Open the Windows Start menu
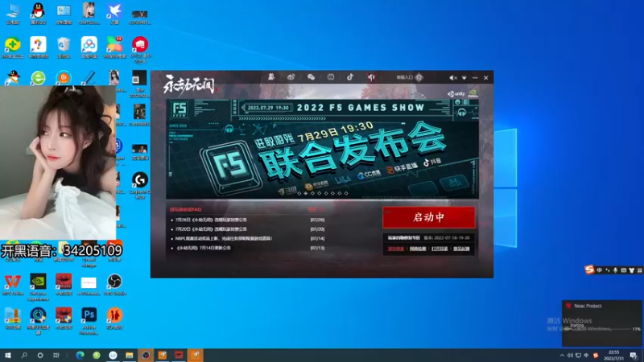The height and width of the screenshot is (362, 644). [8, 355]
